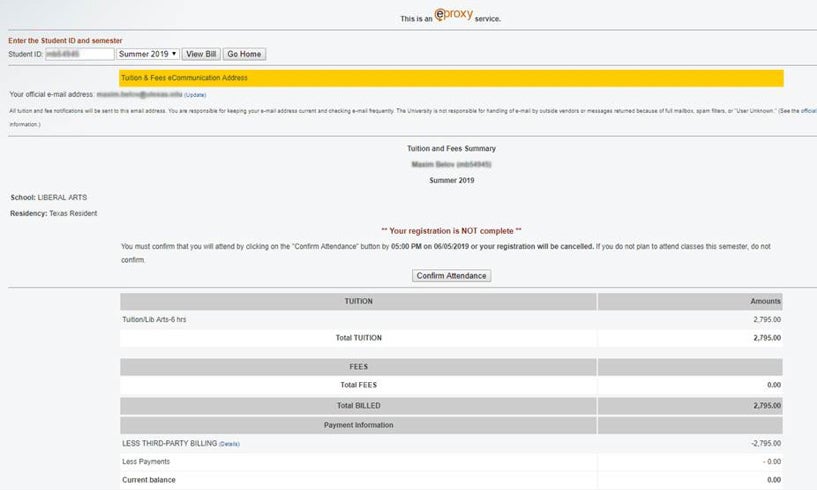Viewport: 817px width, 490px height.
Task: Click the Go Home button
Action: [244, 54]
